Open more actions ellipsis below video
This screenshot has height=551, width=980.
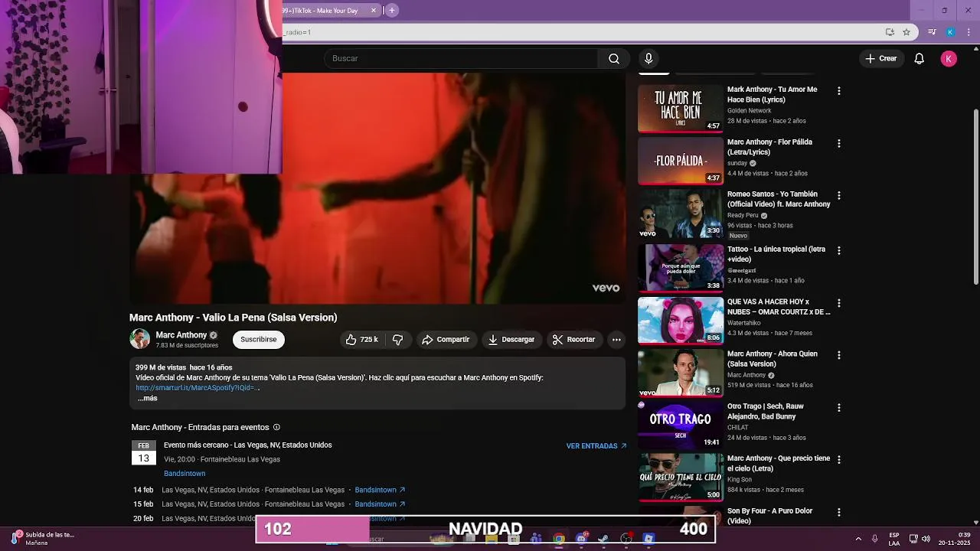point(616,340)
